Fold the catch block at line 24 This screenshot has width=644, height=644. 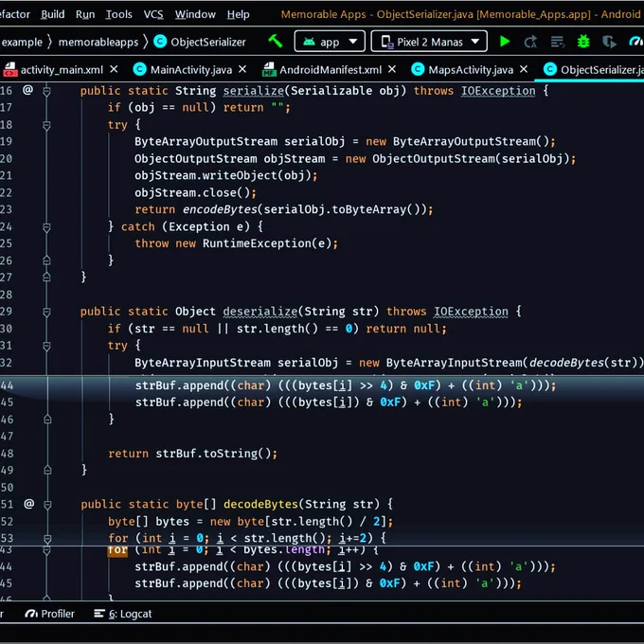point(46,226)
